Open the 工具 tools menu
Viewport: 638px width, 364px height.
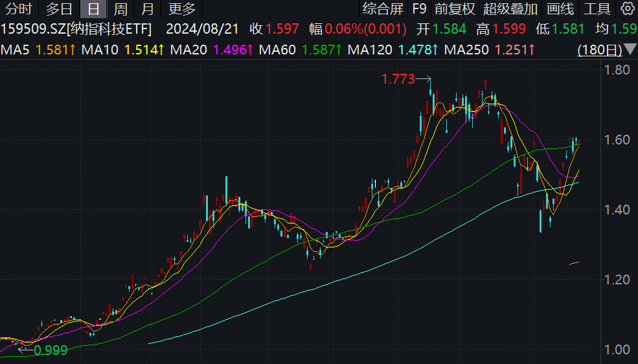coord(597,8)
